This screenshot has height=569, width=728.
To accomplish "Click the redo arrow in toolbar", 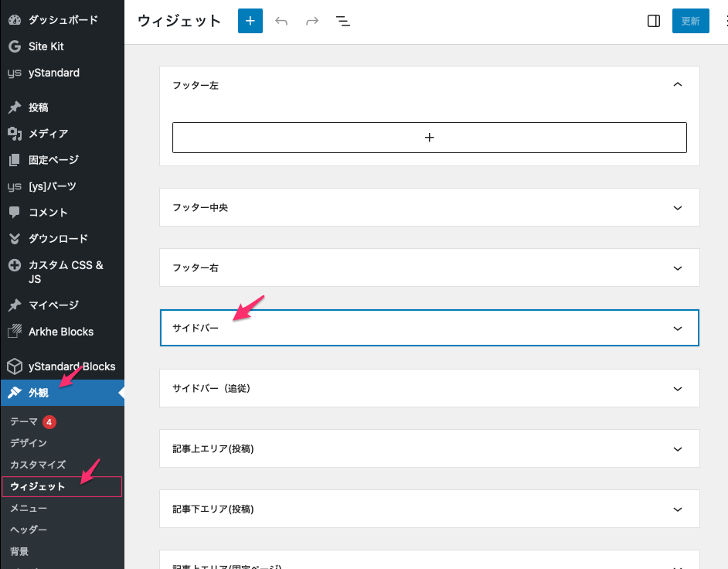I will point(312,21).
